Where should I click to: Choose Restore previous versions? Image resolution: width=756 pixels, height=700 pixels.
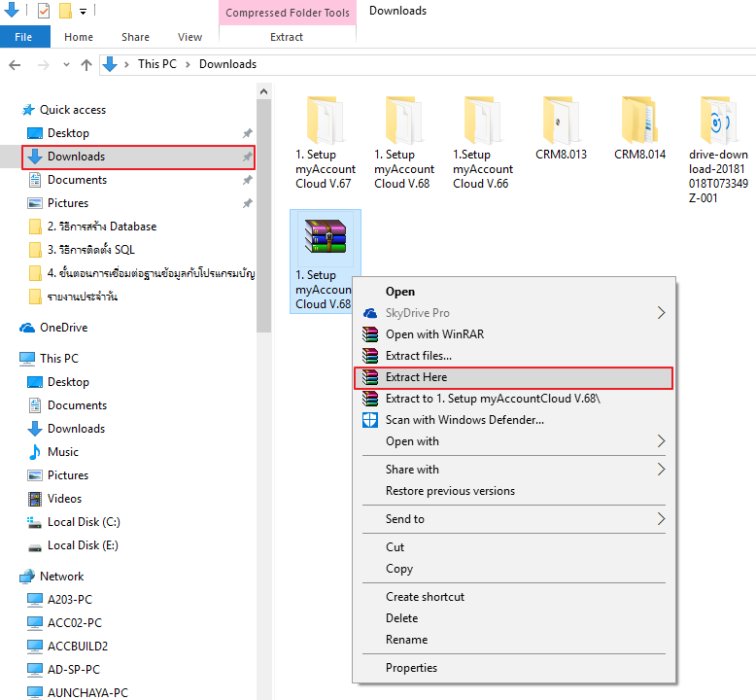514,491
